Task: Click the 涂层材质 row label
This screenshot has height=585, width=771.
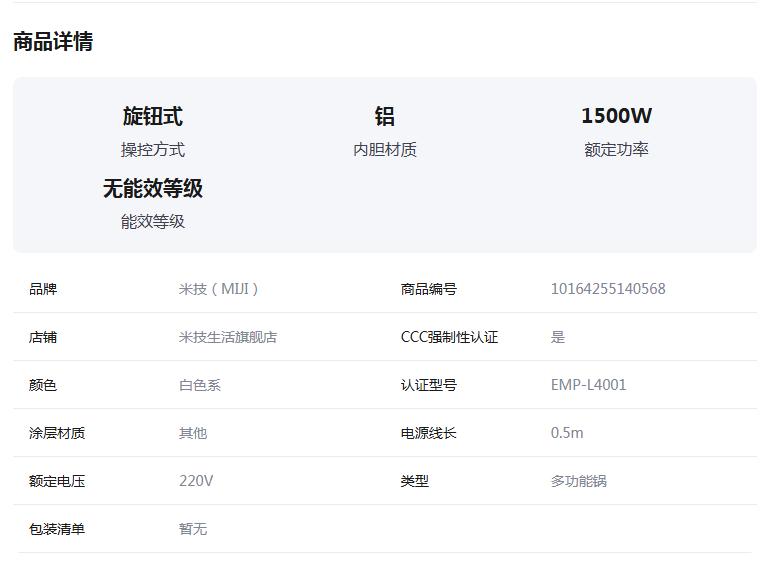Action: coord(57,433)
